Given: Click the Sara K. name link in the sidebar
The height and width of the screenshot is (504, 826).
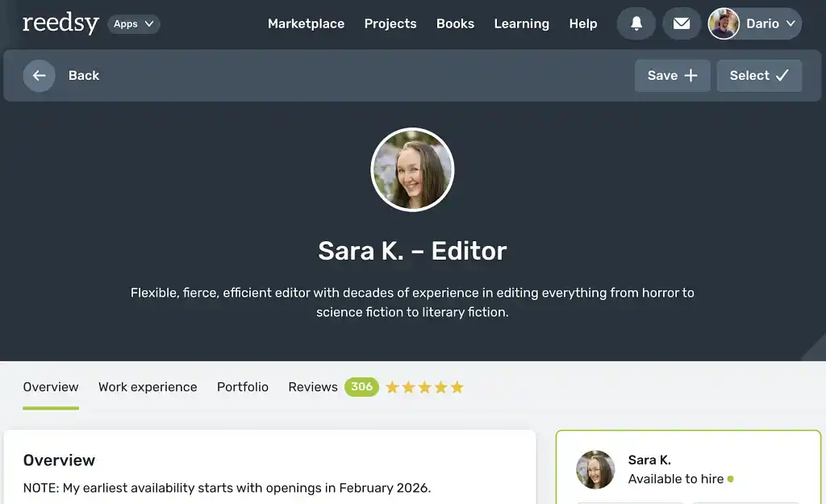Looking at the screenshot, I should (649, 460).
